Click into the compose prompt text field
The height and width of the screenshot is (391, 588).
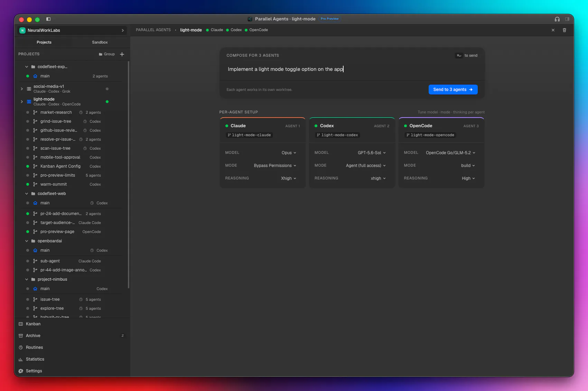[x=352, y=69]
